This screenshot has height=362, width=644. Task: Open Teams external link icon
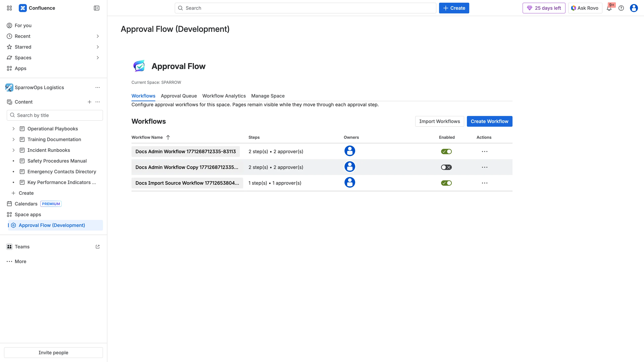click(97, 247)
